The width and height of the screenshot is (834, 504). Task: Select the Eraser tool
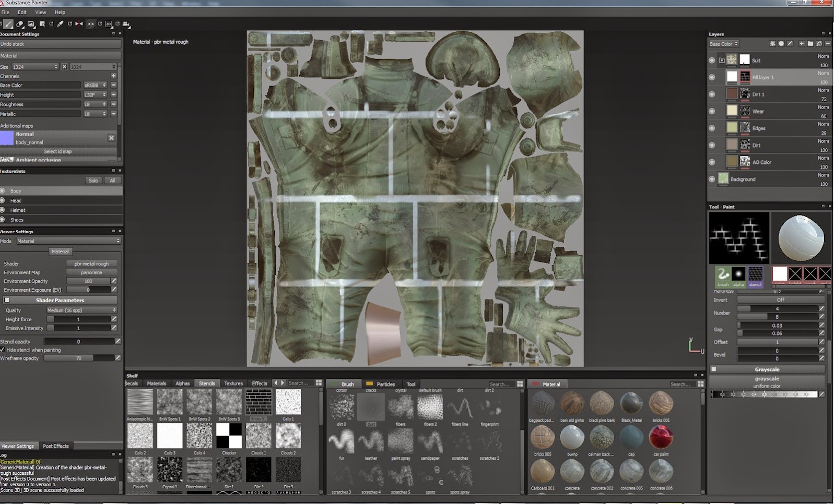point(20,24)
